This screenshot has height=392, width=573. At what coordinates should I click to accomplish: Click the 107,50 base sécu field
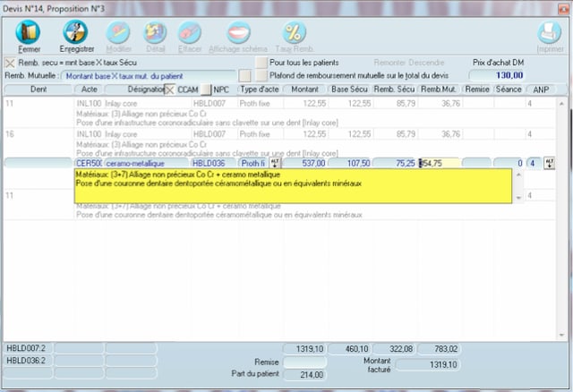coord(350,163)
